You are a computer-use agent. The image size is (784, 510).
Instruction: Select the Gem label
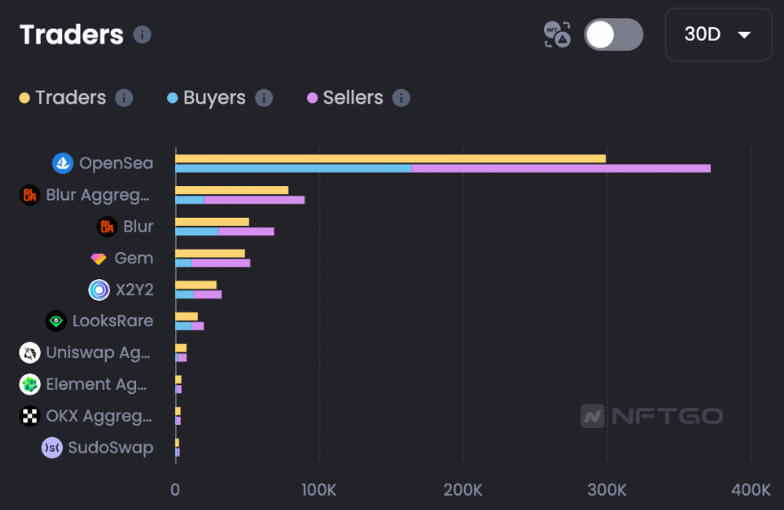point(134,258)
